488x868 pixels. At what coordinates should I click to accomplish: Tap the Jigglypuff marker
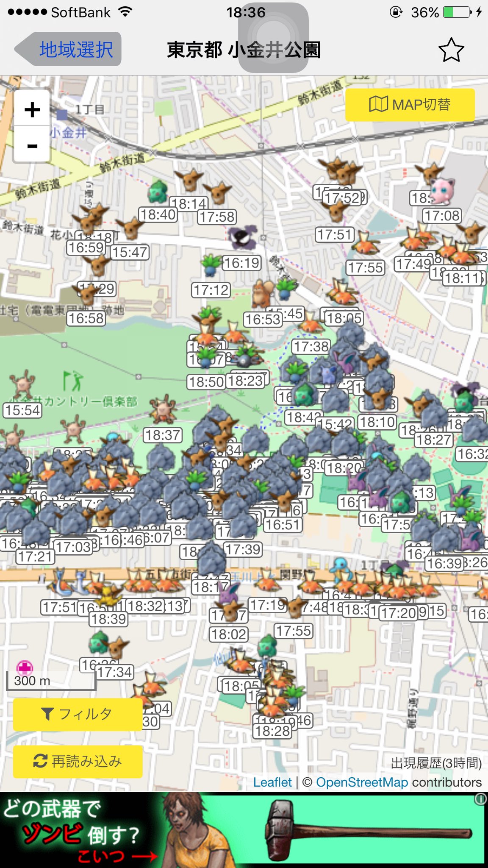tap(443, 191)
